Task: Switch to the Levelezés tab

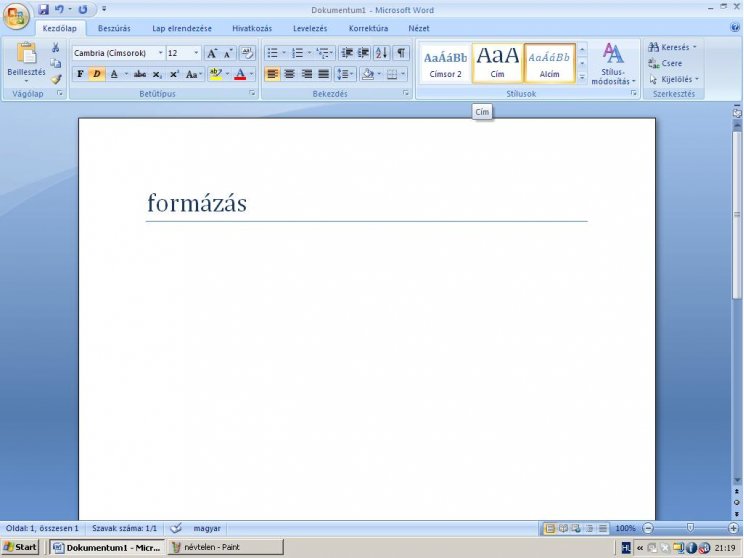Action: tap(310, 28)
